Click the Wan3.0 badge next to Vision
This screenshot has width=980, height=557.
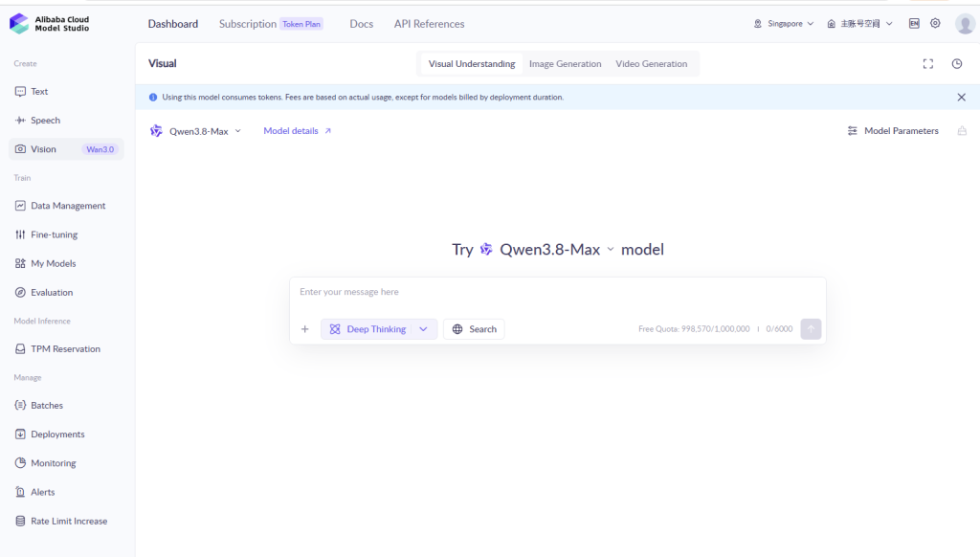point(100,149)
